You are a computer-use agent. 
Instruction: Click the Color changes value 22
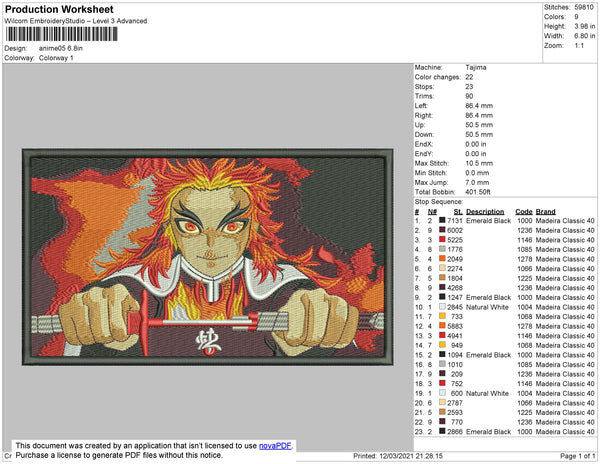[x=469, y=77]
